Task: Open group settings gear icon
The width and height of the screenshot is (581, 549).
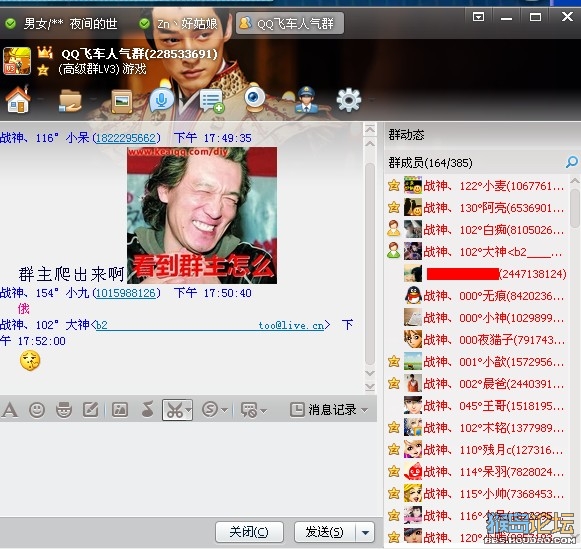Action: 348,100
